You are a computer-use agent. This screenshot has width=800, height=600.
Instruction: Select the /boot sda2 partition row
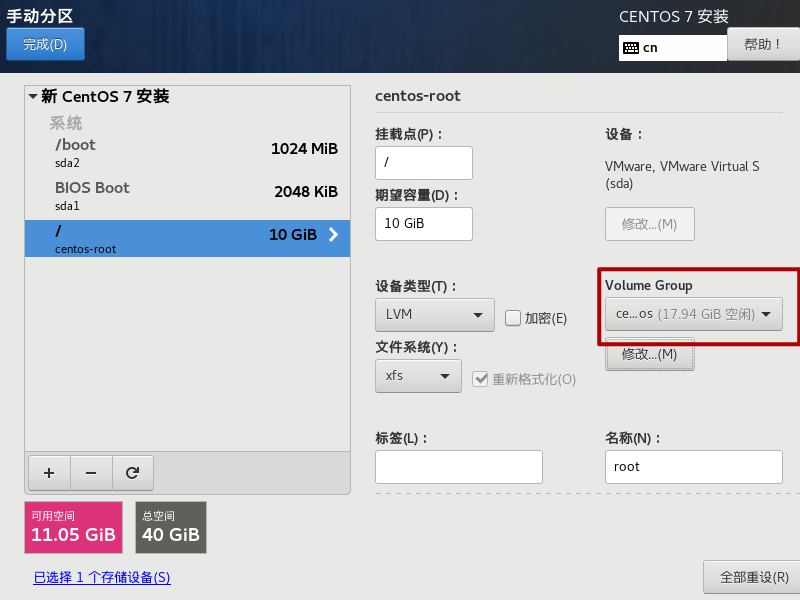point(187,153)
